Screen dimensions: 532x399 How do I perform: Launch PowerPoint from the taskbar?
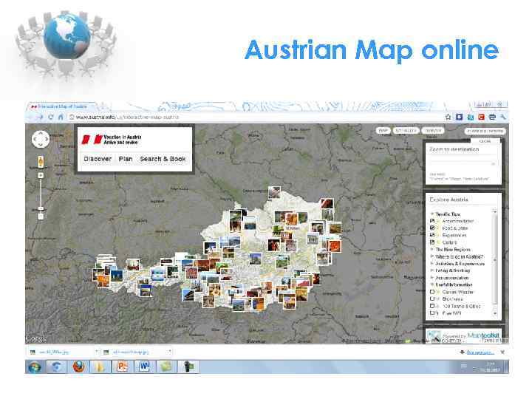pos(122,366)
